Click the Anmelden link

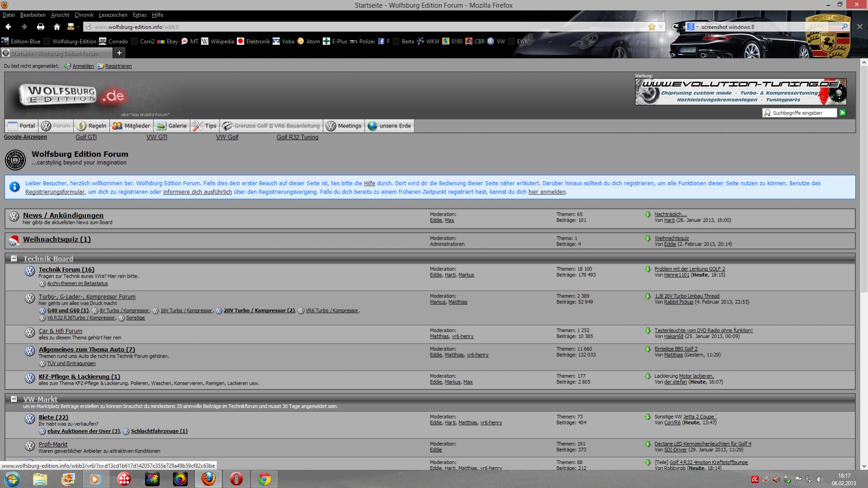(x=83, y=66)
